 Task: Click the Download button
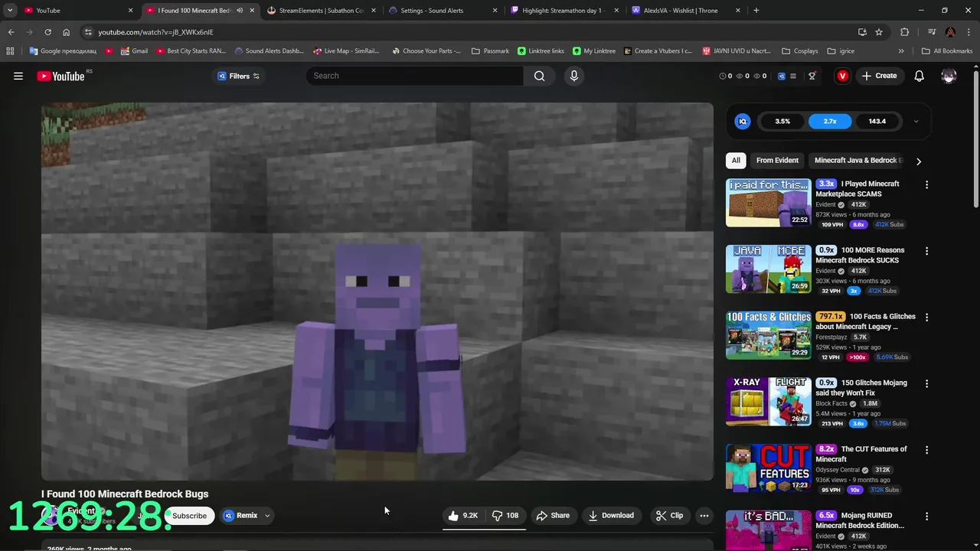click(611, 516)
